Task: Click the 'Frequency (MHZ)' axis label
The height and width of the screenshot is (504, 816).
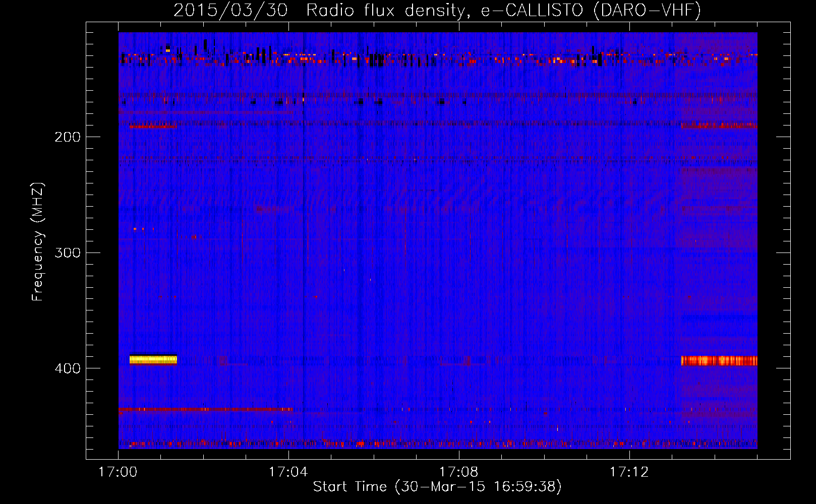Action: [x=38, y=242]
